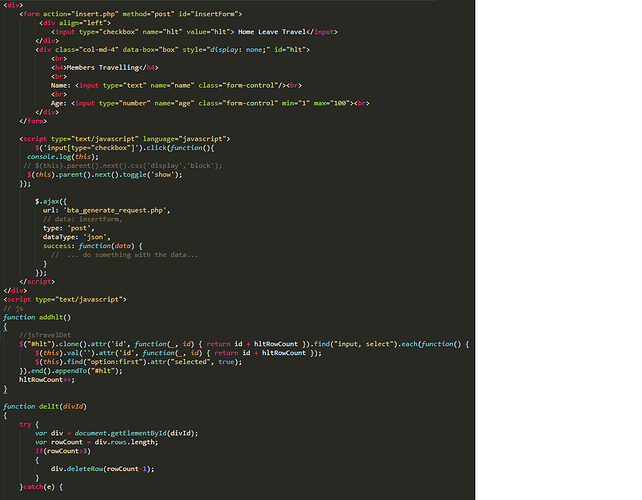Click the id="insertForm" attribute
This screenshot has height=500, width=642.
[208, 14]
